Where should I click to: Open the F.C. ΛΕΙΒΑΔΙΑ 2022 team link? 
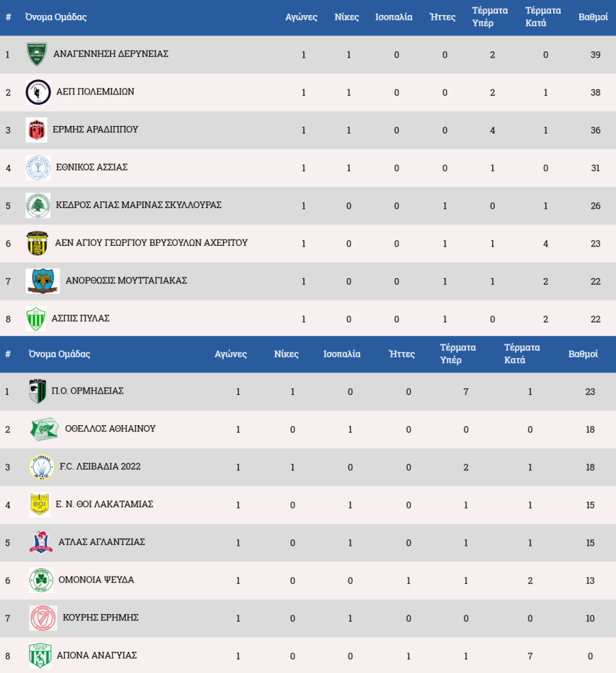[x=100, y=466]
